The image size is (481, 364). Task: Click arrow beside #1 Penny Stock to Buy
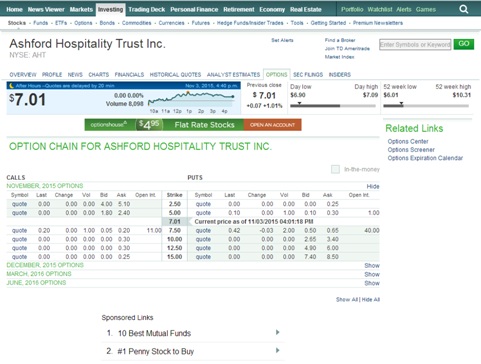(277, 350)
